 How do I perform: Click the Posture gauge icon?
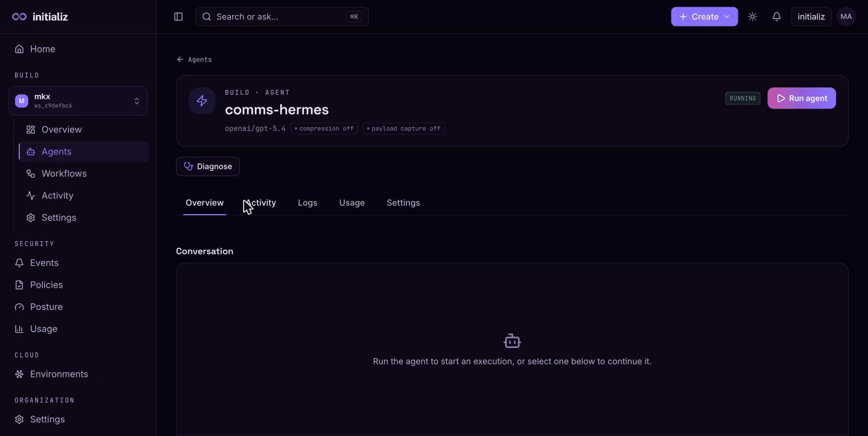[19, 307]
